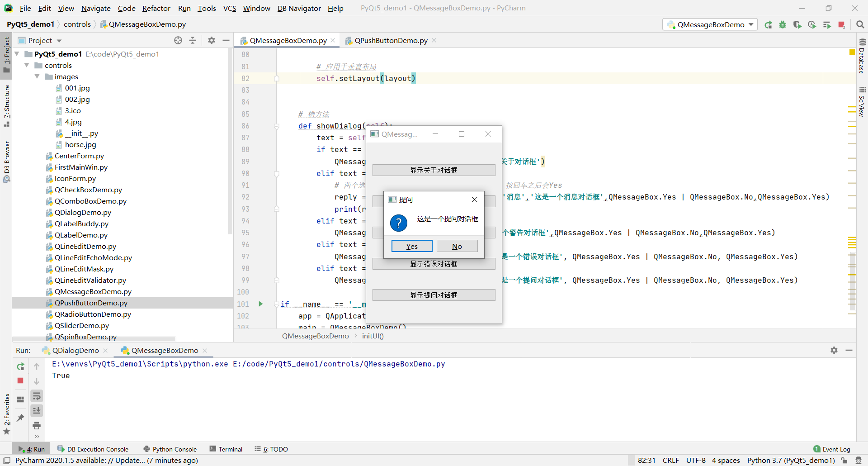Click the Down stack trace arrow in Run panel
The image size is (868, 466).
[37, 381]
